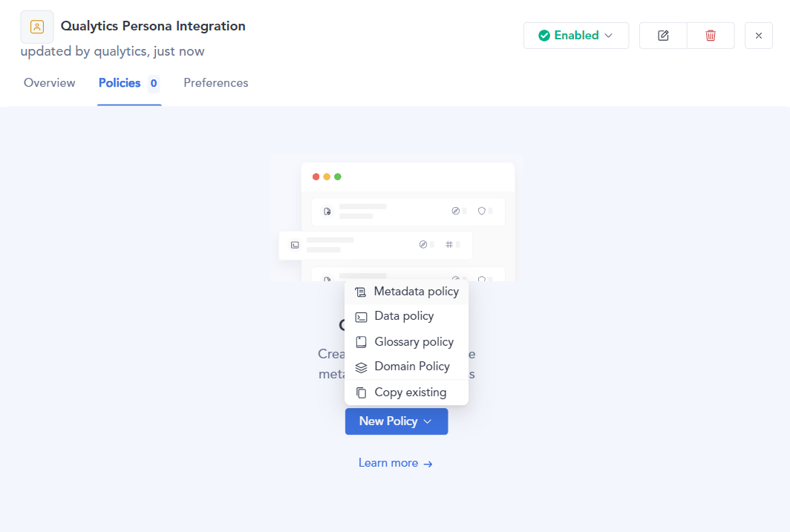790x532 pixels.
Task: Click the duplicate icon beside Copy existing
Action: point(361,393)
